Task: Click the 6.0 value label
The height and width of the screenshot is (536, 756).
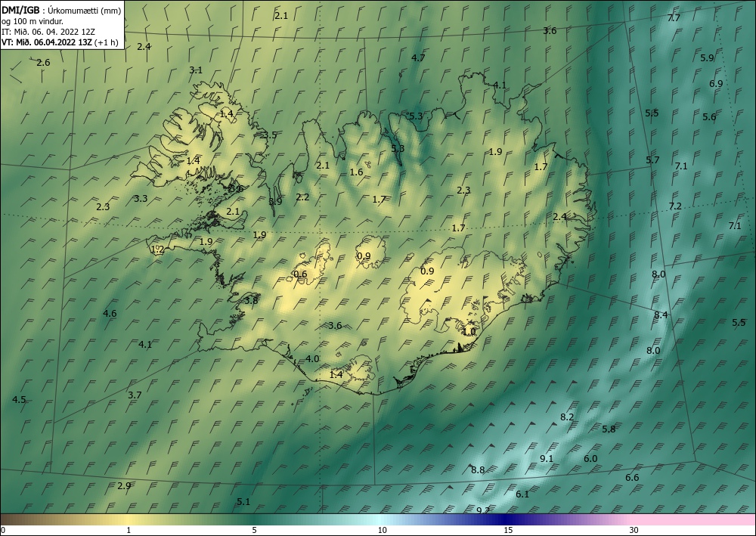Action: tap(590, 458)
